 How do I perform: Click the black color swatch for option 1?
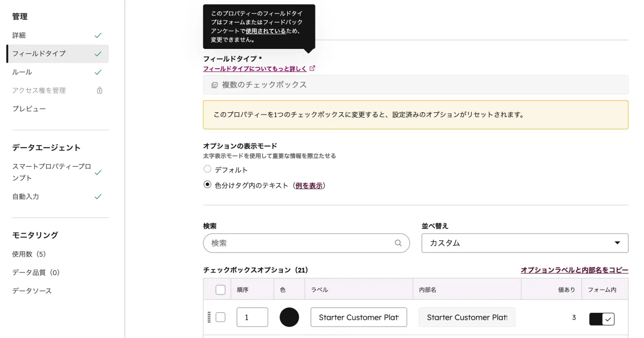(289, 317)
